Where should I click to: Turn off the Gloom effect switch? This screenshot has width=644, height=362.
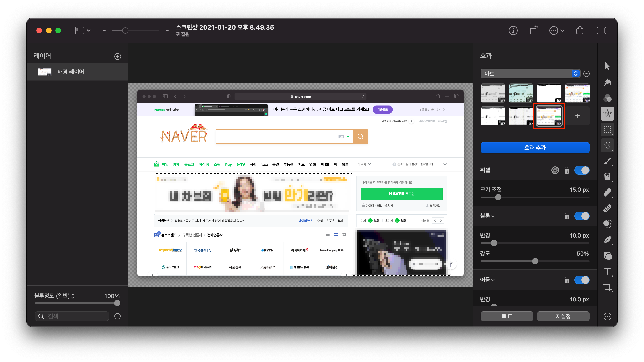click(581, 280)
